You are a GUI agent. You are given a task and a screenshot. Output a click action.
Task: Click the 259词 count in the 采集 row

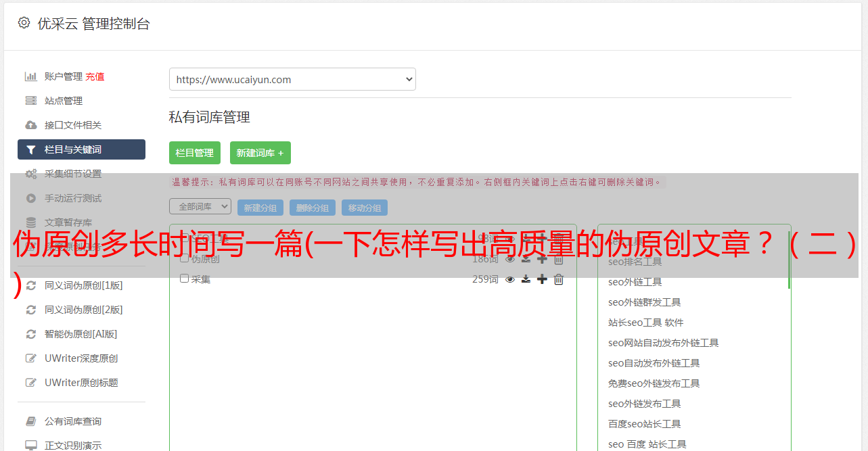pyautogui.click(x=485, y=279)
